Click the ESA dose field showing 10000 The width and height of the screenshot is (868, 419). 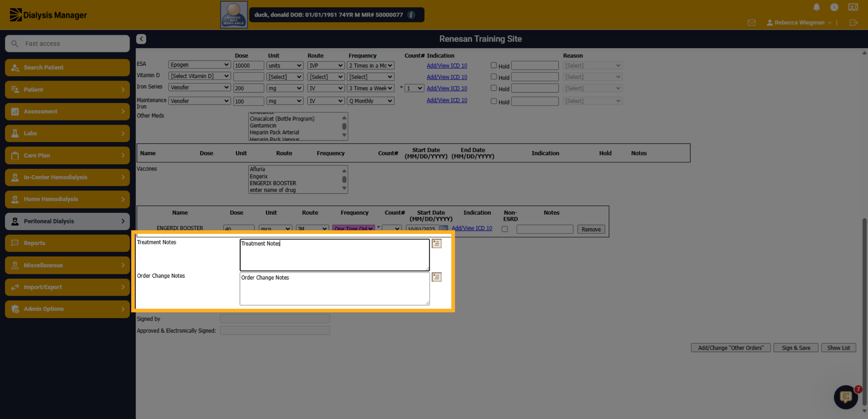click(248, 65)
